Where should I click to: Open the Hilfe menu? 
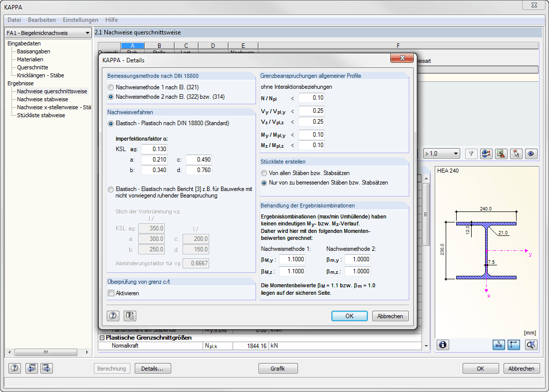coord(111,20)
